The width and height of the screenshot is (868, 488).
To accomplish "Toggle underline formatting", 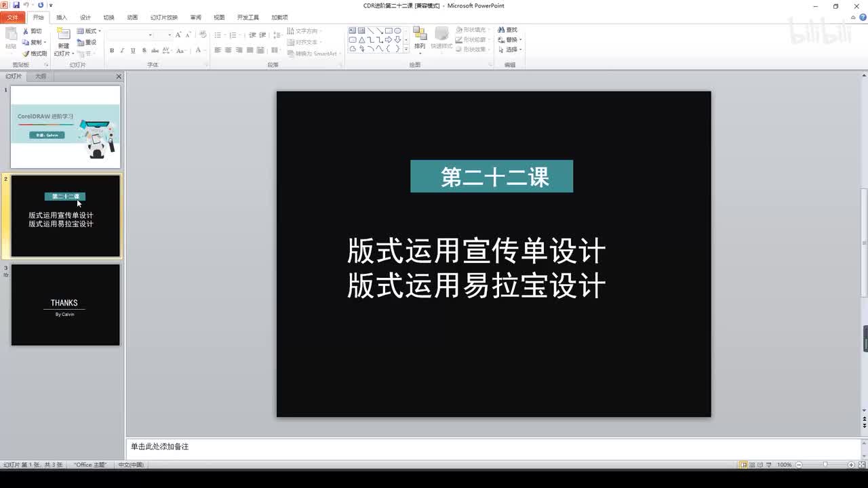I will click(x=133, y=50).
